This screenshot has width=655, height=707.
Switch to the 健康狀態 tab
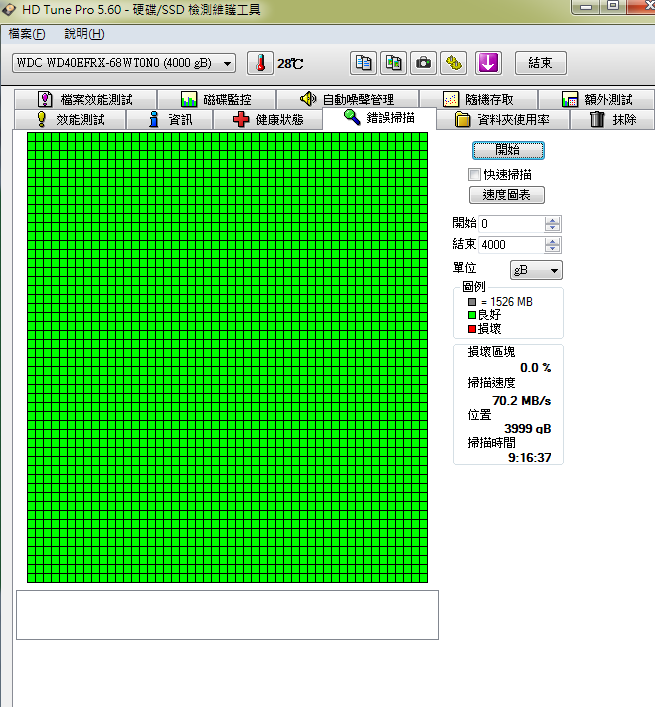tap(268, 119)
